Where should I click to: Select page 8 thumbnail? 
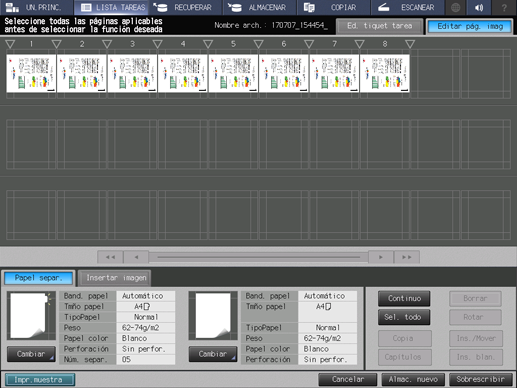tap(385, 73)
